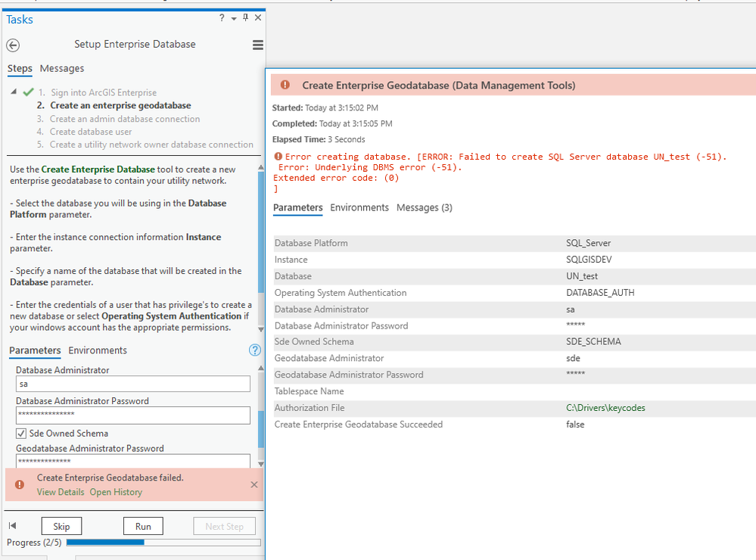Click the Database Administrator Password field

click(133, 415)
